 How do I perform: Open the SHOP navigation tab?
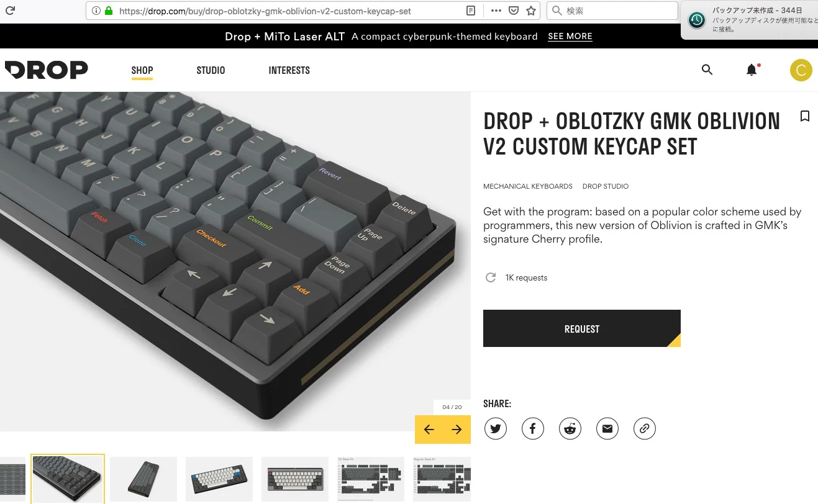pyautogui.click(x=142, y=70)
